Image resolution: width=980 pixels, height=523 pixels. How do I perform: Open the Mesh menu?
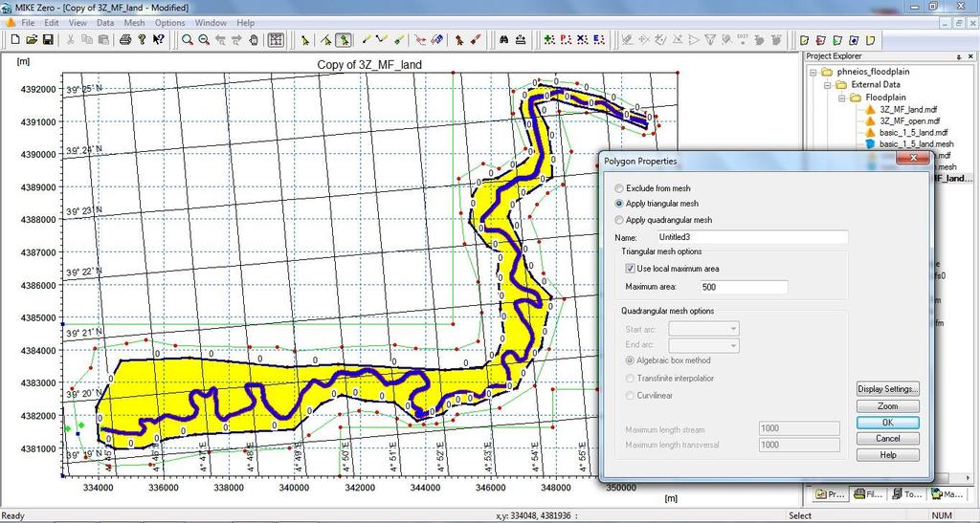pos(134,22)
